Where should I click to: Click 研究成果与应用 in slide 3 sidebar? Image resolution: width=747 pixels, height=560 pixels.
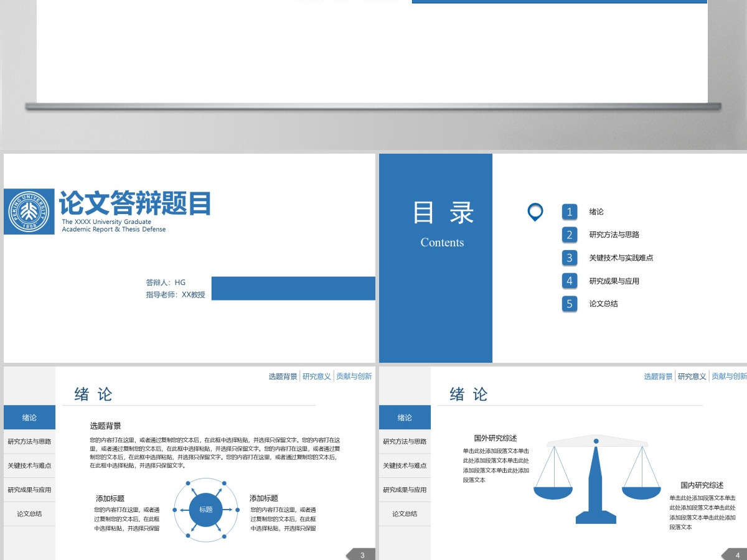coord(29,490)
